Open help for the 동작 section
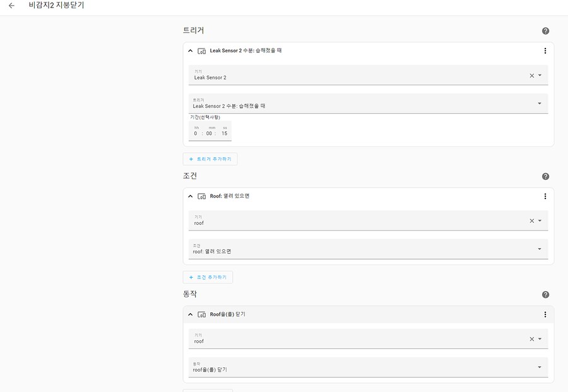Image resolution: width=568 pixels, height=392 pixels. coord(545,295)
